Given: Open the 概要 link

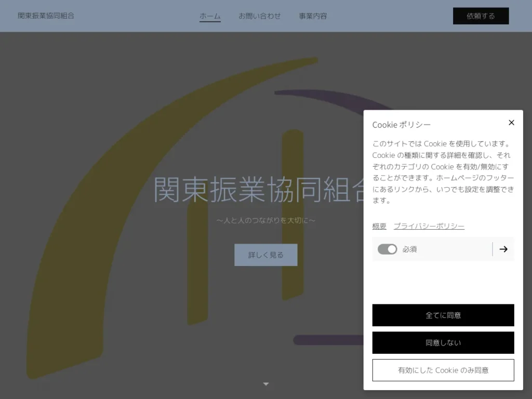Looking at the screenshot, I should pyautogui.click(x=379, y=226).
